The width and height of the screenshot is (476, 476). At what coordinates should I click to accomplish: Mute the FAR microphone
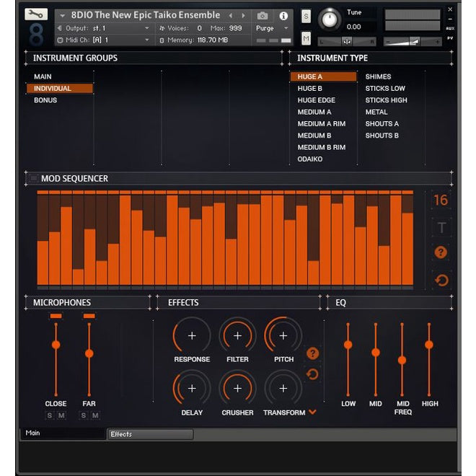click(x=95, y=415)
